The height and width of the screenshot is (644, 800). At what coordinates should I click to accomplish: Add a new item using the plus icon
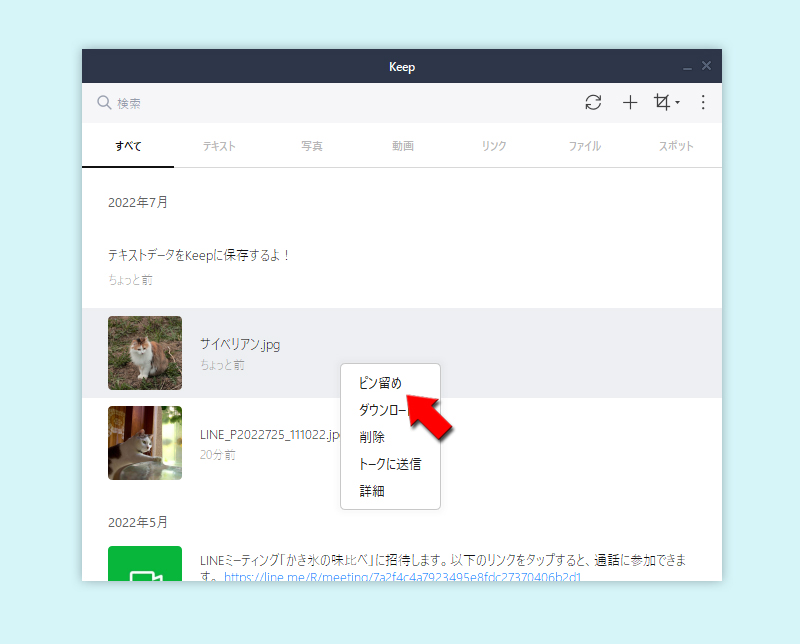(x=630, y=102)
